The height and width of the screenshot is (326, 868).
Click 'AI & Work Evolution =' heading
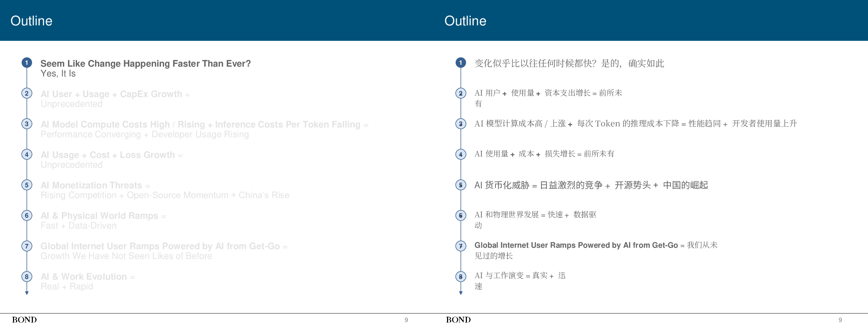[x=88, y=276]
